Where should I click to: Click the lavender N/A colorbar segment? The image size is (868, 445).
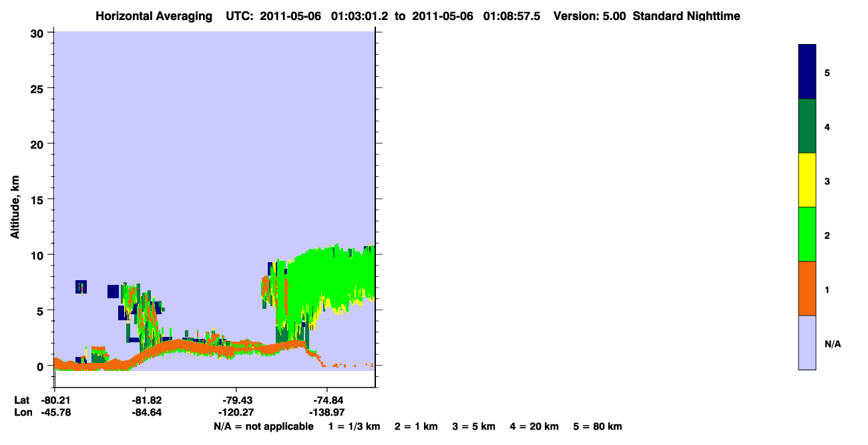tap(807, 342)
